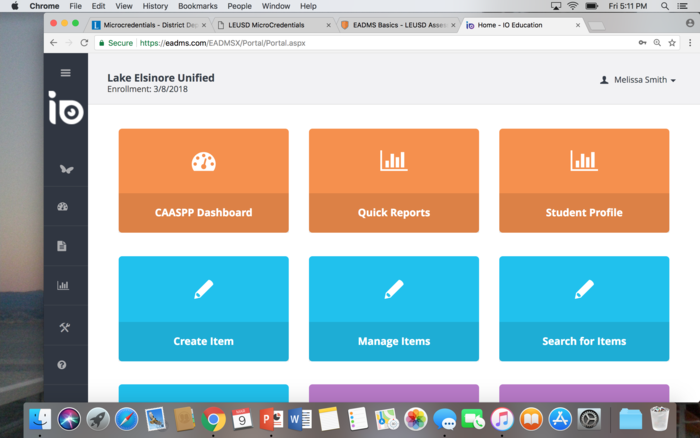Click the Student Profile tile

coord(584,180)
